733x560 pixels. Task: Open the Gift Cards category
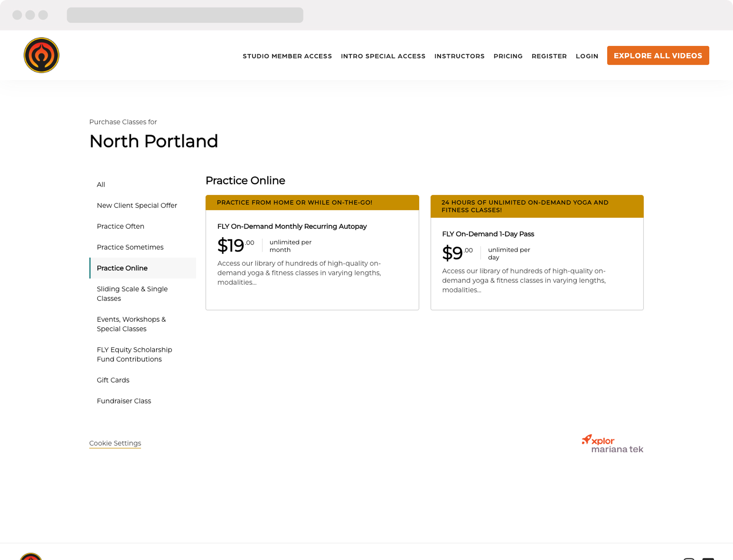113,380
